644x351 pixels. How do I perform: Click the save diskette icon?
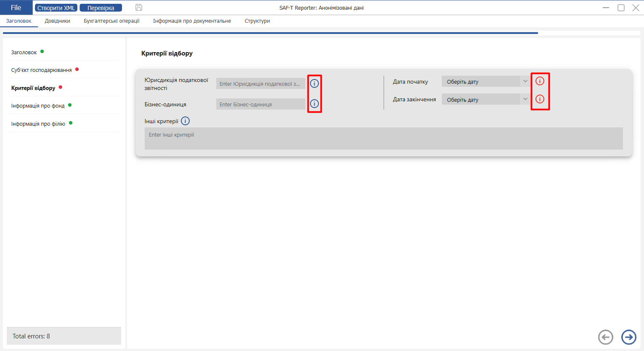coord(139,8)
